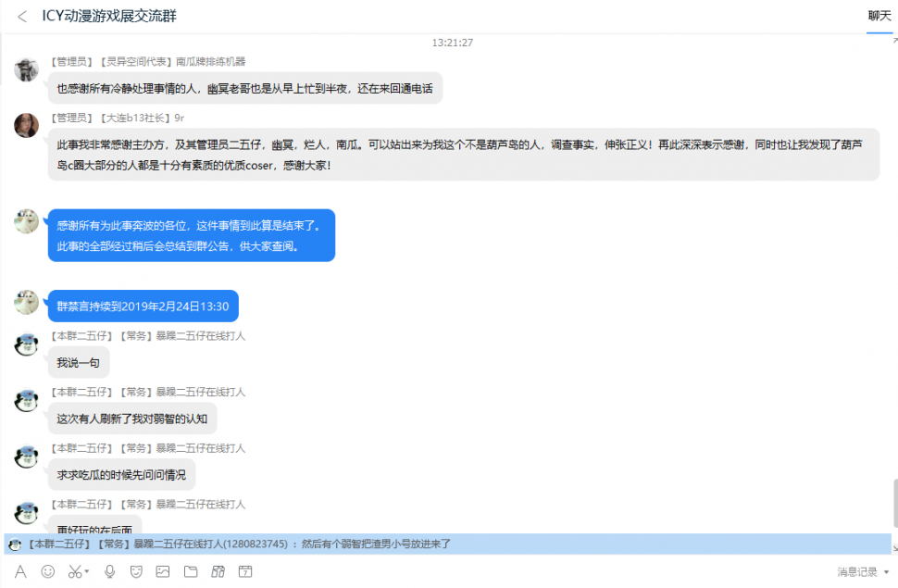Open the sticker face panel

click(x=136, y=571)
